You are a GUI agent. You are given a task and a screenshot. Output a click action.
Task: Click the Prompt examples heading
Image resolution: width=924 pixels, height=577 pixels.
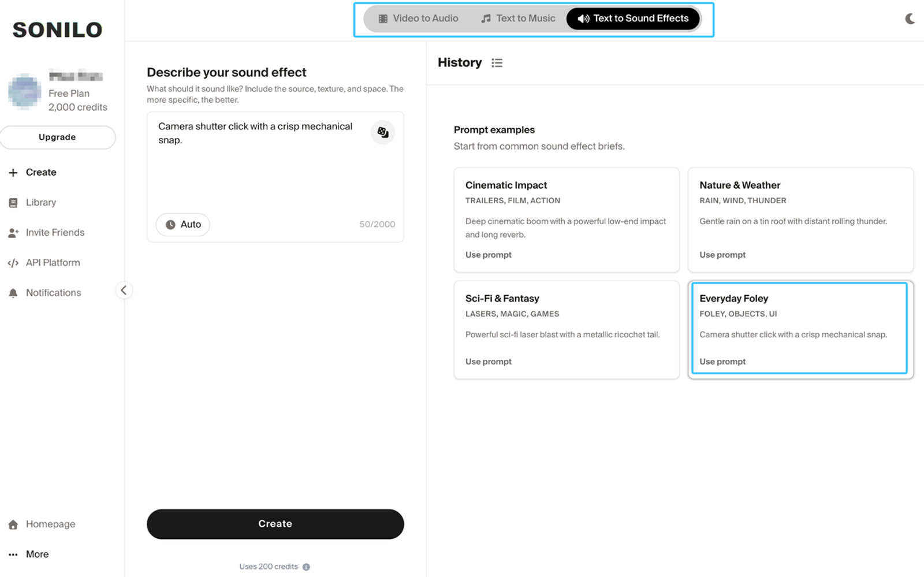pyautogui.click(x=494, y=130)
